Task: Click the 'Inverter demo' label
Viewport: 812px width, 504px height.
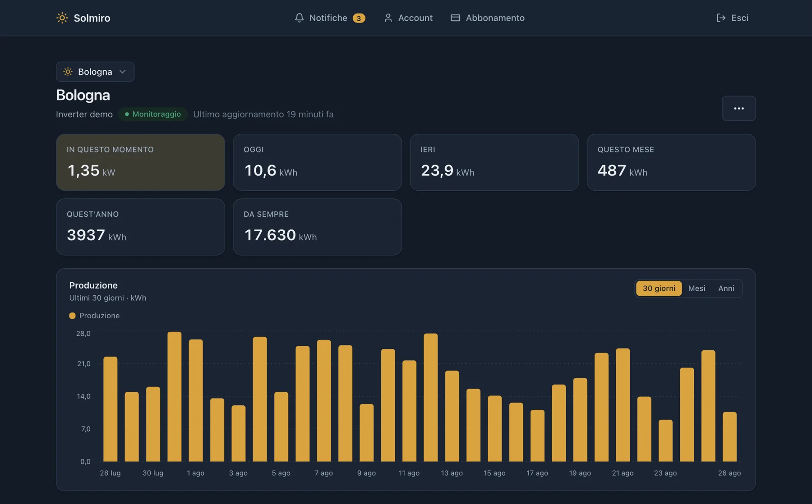Action: click(x=84, y=114)
